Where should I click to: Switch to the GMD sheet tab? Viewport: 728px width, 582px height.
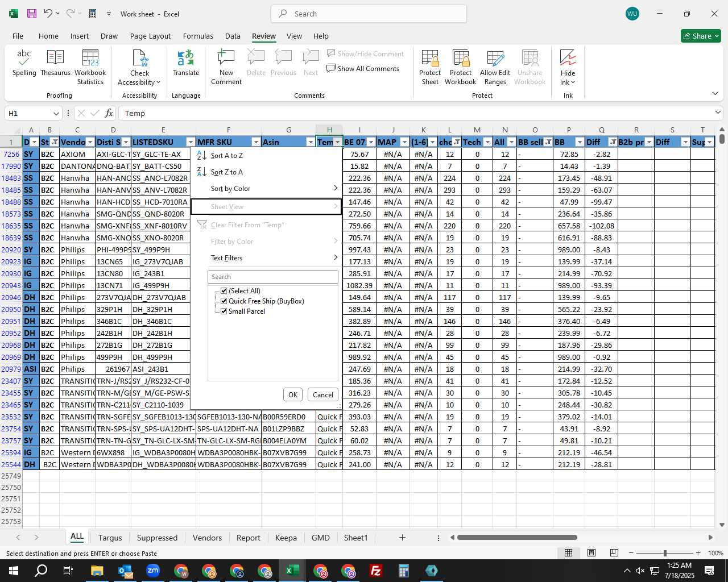(321, 538)
